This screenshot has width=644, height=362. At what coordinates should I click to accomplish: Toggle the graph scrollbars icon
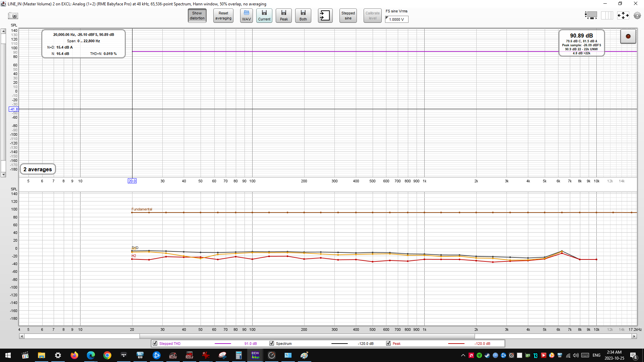click(x=591, y=15)
